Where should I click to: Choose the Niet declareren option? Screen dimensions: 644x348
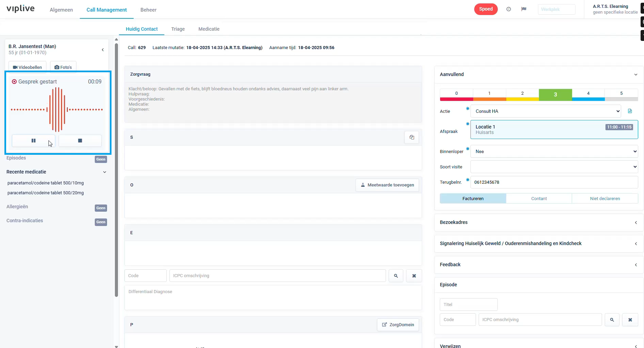pyautogui.click(x=605, y=198)
